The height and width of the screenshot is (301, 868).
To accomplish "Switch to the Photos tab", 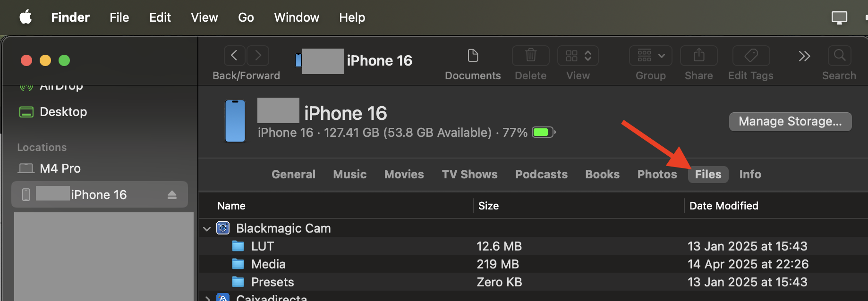I will click(x=657, y=175).
